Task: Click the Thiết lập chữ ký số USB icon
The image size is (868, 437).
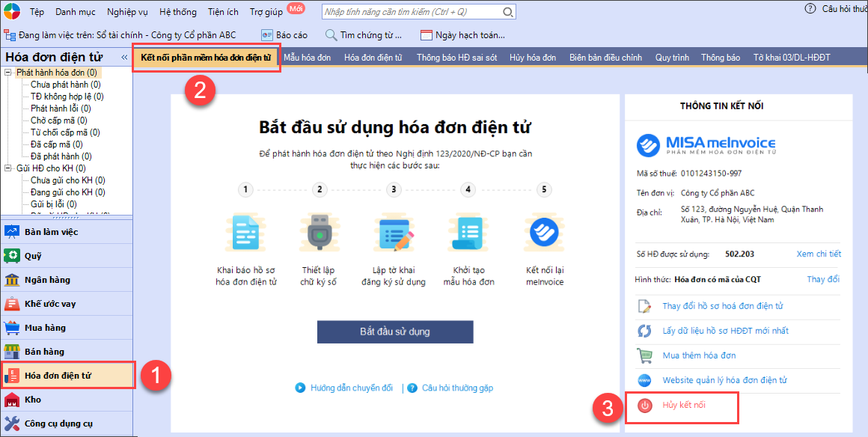Action: [320, 233]
